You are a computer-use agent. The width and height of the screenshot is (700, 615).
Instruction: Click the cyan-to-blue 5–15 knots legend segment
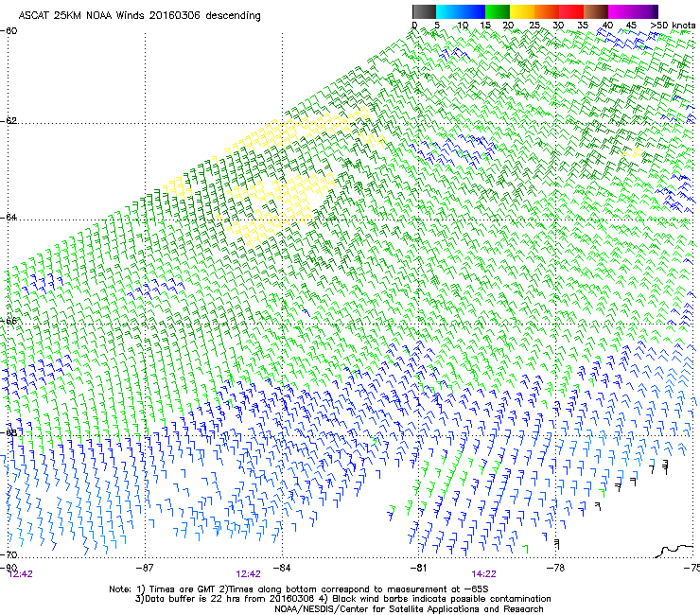pyautogui.click(x=461, y=11)
